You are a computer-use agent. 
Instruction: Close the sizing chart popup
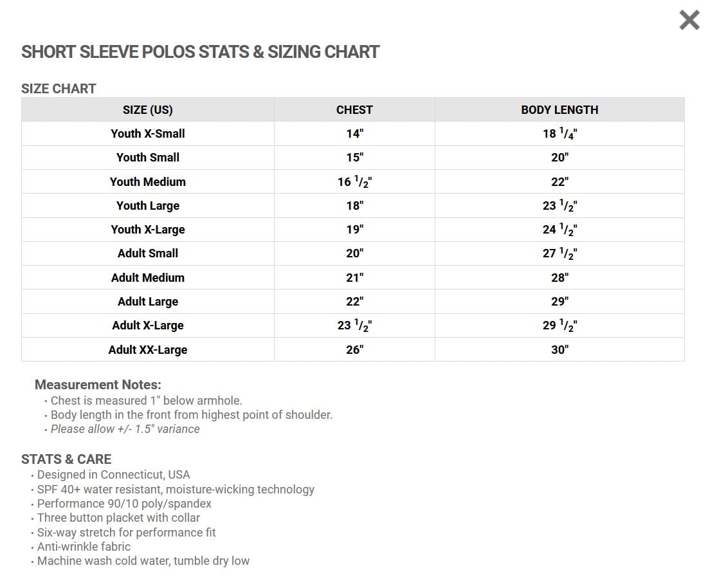coord(689,21)
